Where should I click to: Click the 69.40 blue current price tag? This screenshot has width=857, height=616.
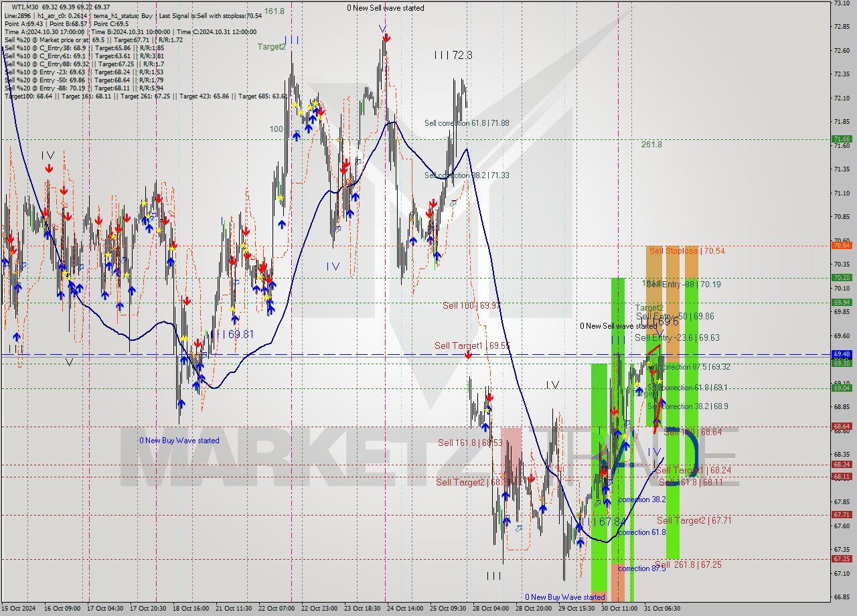(842, 354)
